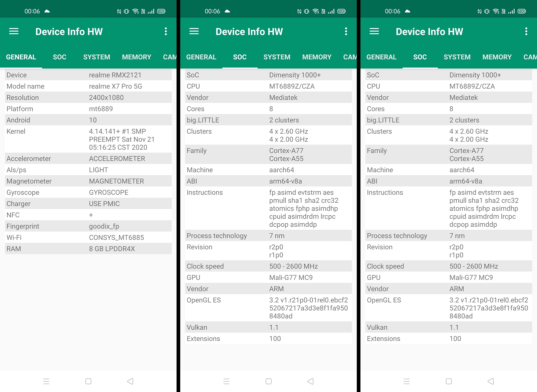This screenshot has height=392, width=537.
Task: Tap recent apps button on left screen
Action: pyautogui.click(x=46, y=381)
